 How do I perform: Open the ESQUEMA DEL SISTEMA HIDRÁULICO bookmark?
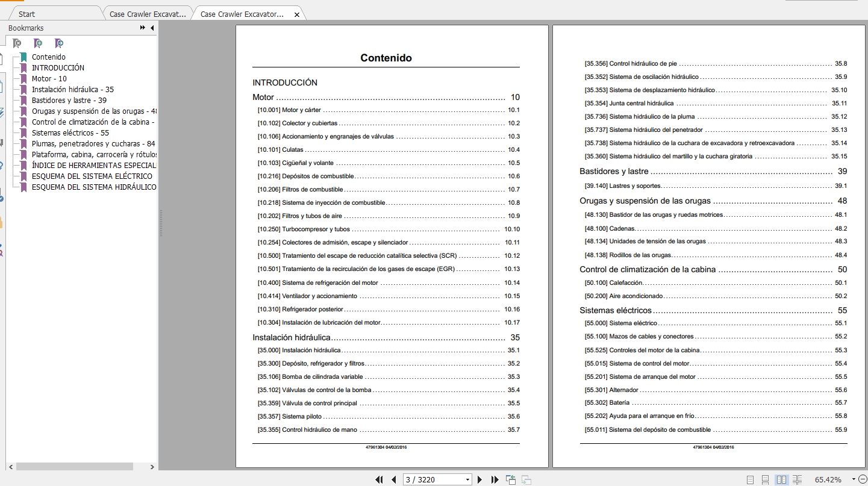[94, 187]
